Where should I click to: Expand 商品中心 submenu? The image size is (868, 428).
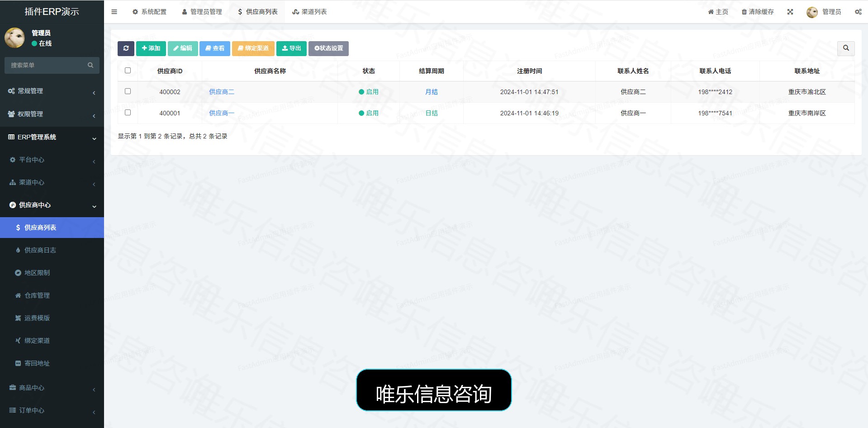pyautogui.click(x=52, y=388)
